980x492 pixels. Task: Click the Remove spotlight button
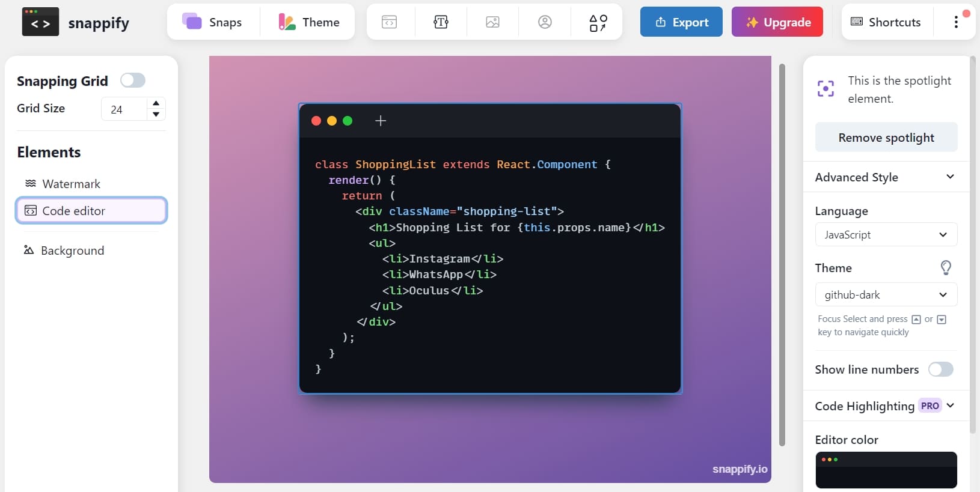click(886, 138)
